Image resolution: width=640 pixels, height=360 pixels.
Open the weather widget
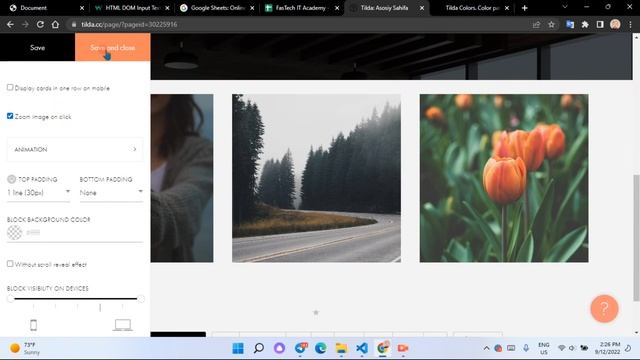coord(25,348)
